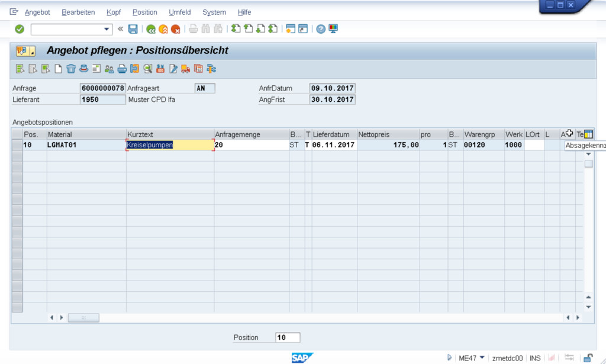Click the First page navigation icon

click(236, 28)
